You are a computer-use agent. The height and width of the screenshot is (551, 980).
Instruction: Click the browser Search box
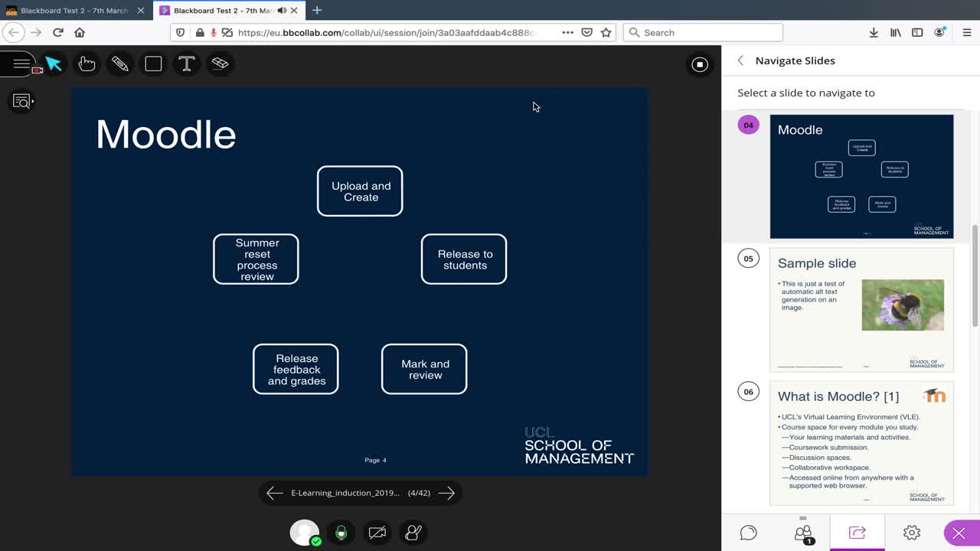coord(704,32)
